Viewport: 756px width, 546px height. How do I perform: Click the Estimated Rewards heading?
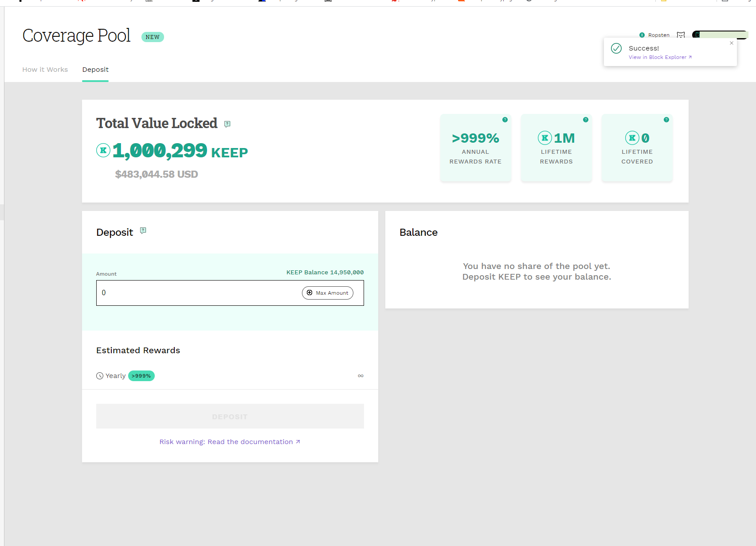click(138, 351)
